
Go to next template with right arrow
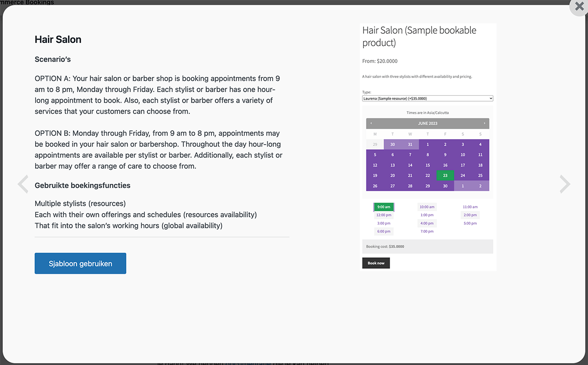[565, 184]
